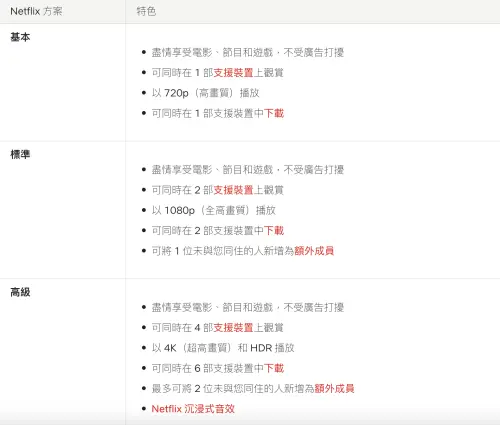The width and height of the screenshot is (500, 425).
Task: Open 支援裝置 link in 高級 plan row
Action: [x=233, y=328]
